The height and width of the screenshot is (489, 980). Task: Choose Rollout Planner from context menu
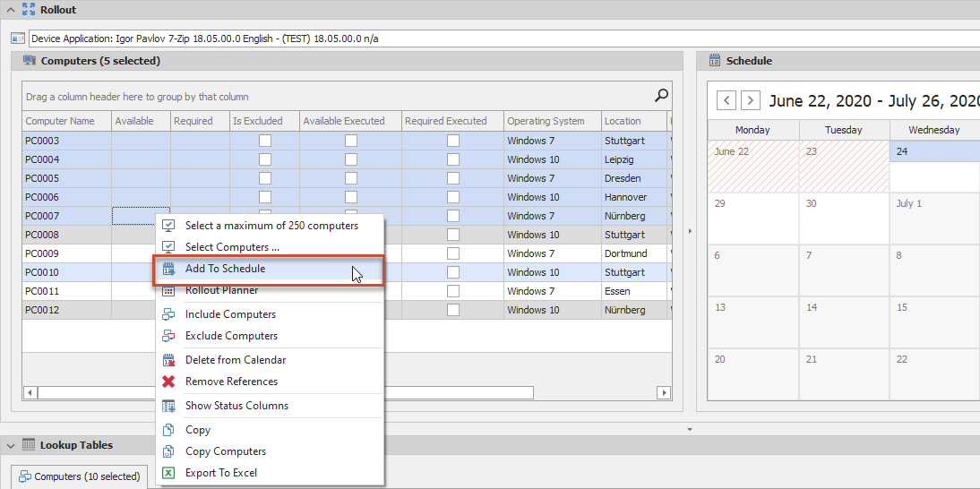(268, 290)
